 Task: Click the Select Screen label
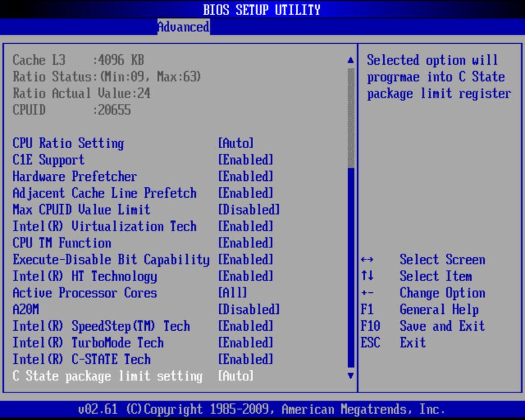pyautogui.click(x=443, y=260)
